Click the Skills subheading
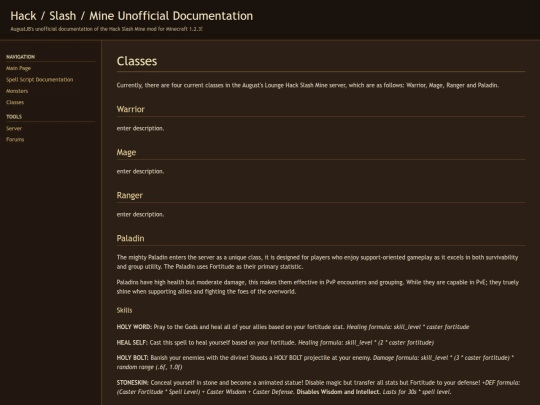Viewport: 540px width, 405px height. [x=124, y=310]
